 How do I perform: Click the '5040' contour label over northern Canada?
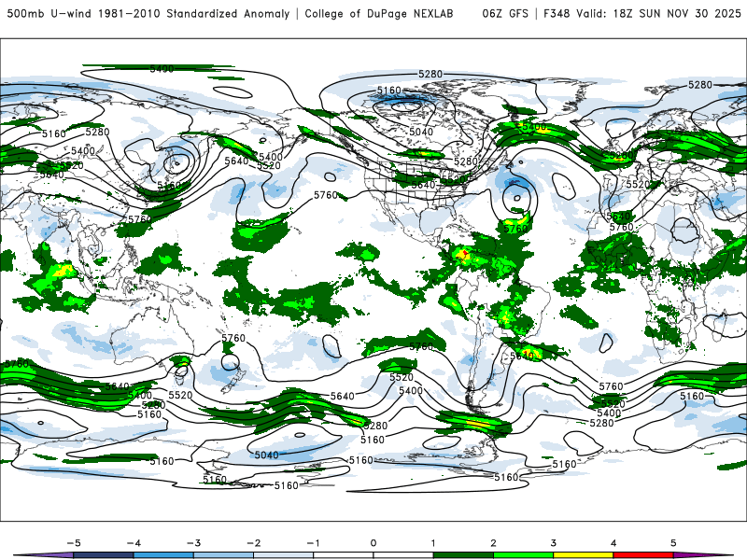pyautogui.click(x=421, y=132)
